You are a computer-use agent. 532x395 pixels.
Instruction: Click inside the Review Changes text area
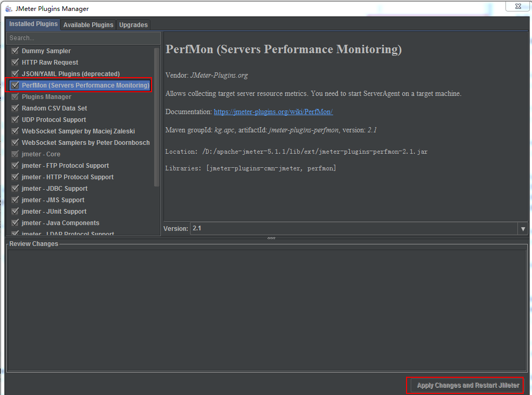[x=267, y=311]
